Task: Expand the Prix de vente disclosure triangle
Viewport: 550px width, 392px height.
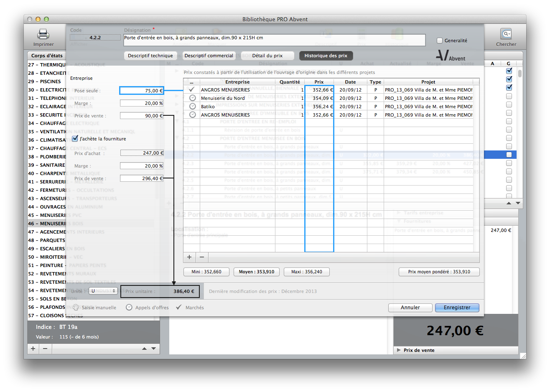Action: (x=399, y=350)
